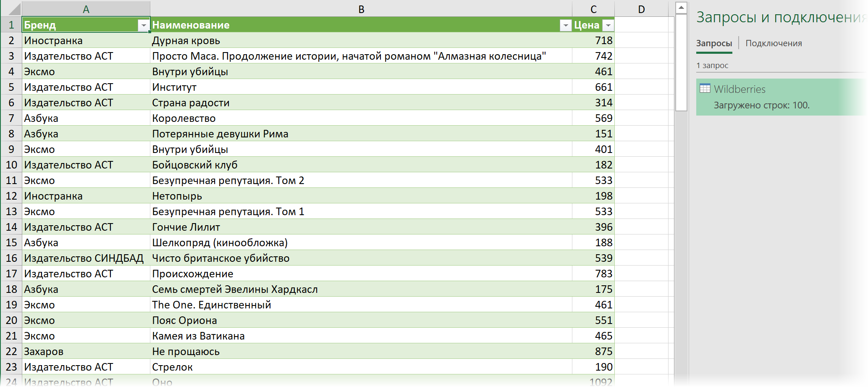868x387 pixels.
Task: Click the cell 'Королевство'
Action: pyautogui.click(x=361, y=118)
